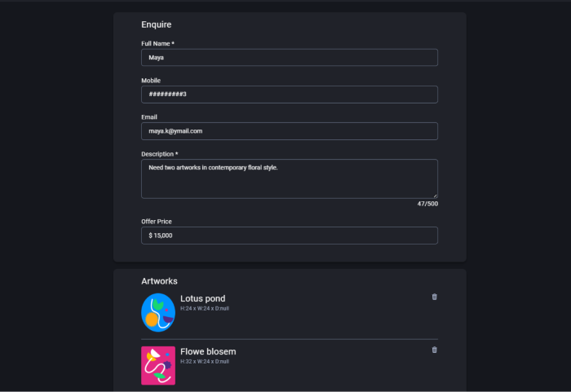Delete the Lotus pond artwork via trash icon
The height and width of the screenshot is (392, 571).
pos(434,297)
